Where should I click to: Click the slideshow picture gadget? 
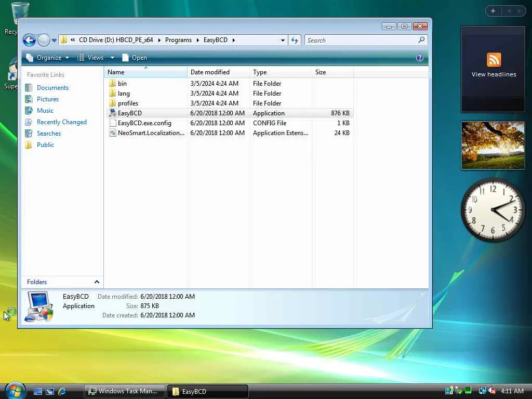pos(493,145)
